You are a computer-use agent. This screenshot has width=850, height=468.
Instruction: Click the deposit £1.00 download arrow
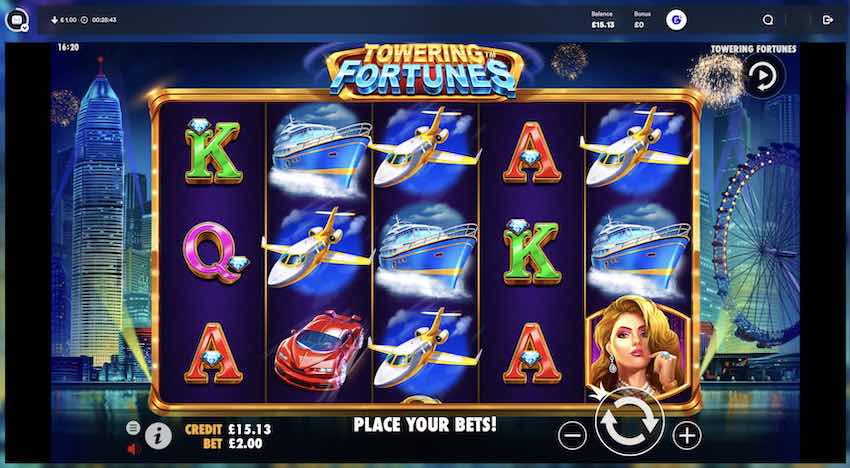54,20
